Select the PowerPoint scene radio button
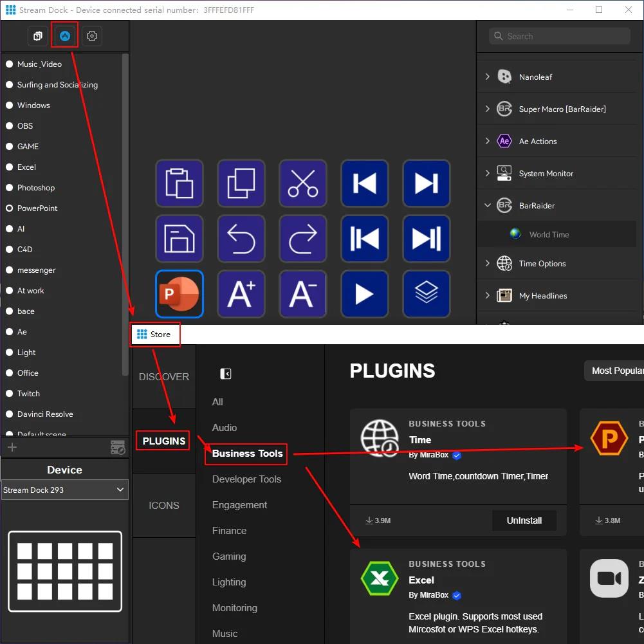644x644 pixels. pos(10,208)
